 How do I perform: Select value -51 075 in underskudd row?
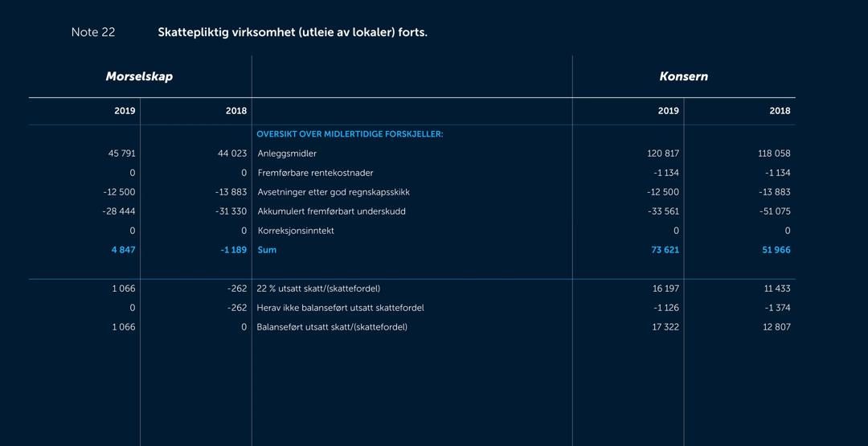pos(775,211)
